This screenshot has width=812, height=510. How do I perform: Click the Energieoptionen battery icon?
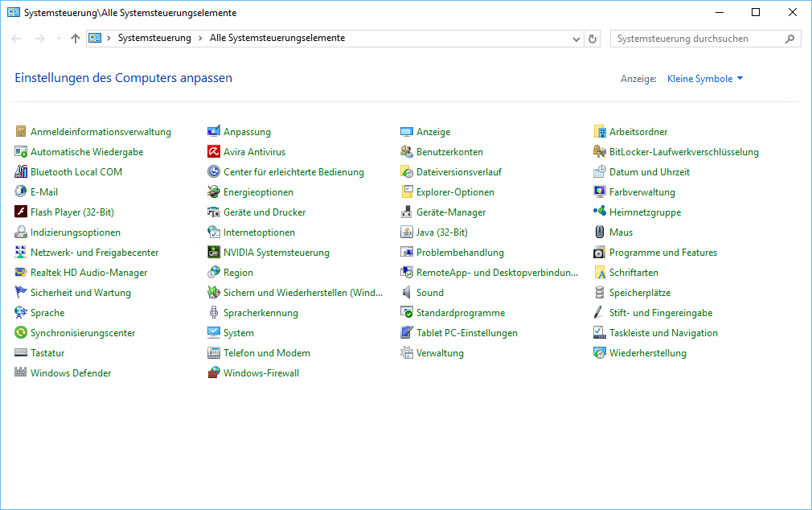pyautogui.click(x=213, y=192)
